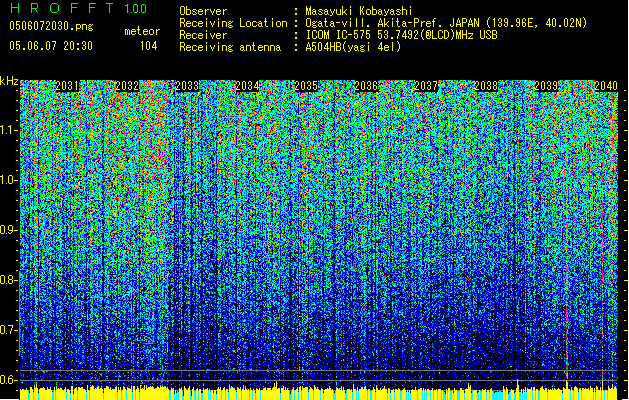Click the 2033 time marker
Image resolution: width=629 pixels, height=400 pixels.
point(187,86)
